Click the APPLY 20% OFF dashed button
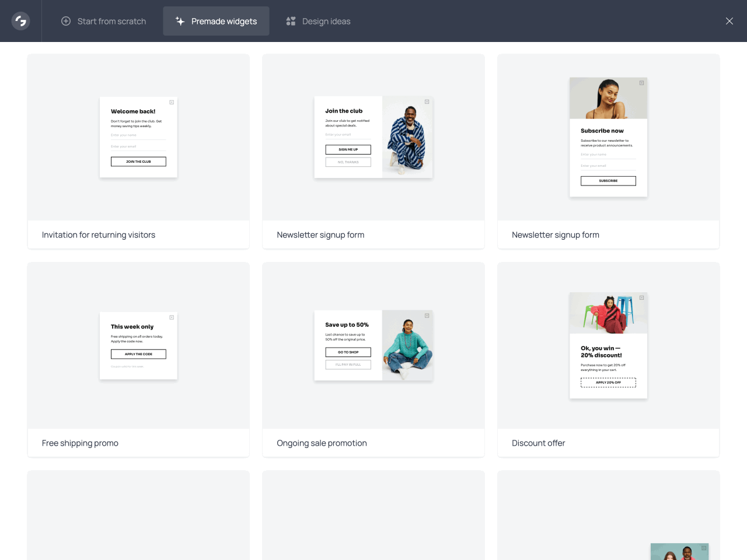The width and height of the screenshot is (747, 560). (608, 382)
